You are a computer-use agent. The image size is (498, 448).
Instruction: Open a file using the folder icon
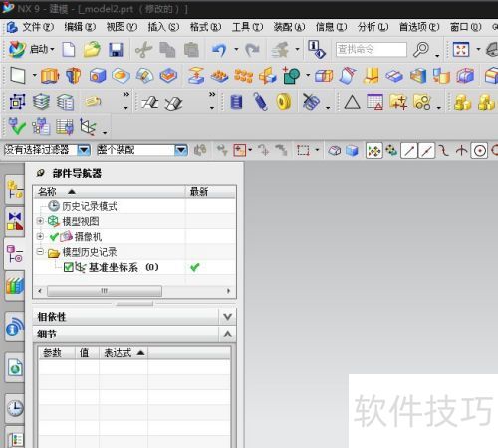coord(92,50)
